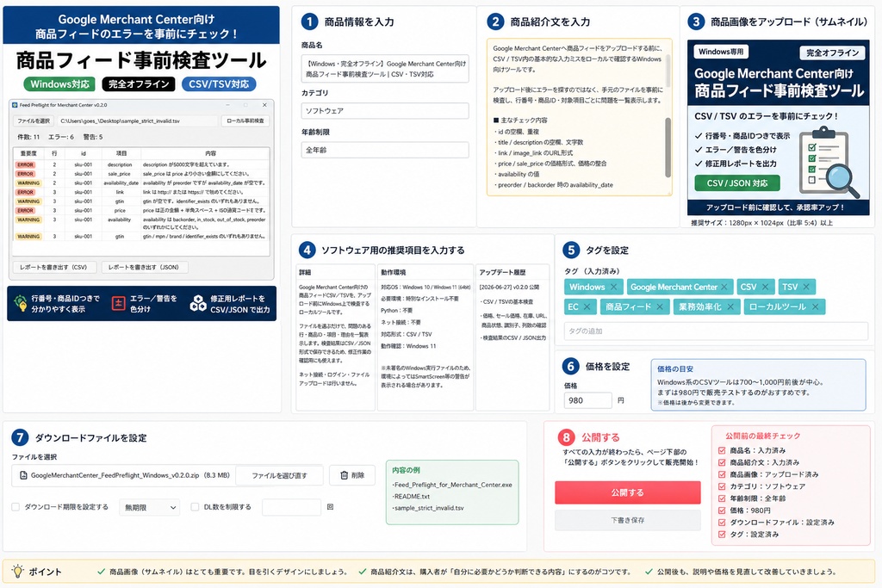Remove the ローカルツール tag X icon
The height and width of the screenshot is (588, 882).
coord(816,306)
